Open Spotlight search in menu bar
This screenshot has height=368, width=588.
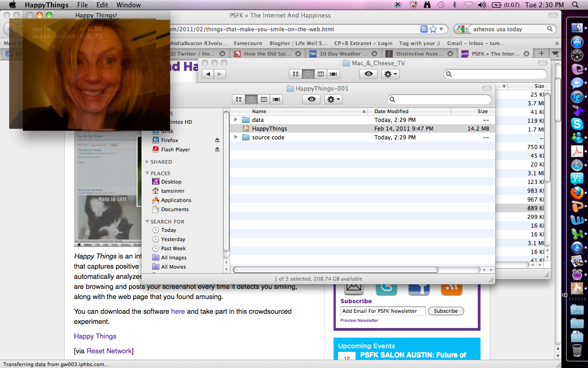576,5
